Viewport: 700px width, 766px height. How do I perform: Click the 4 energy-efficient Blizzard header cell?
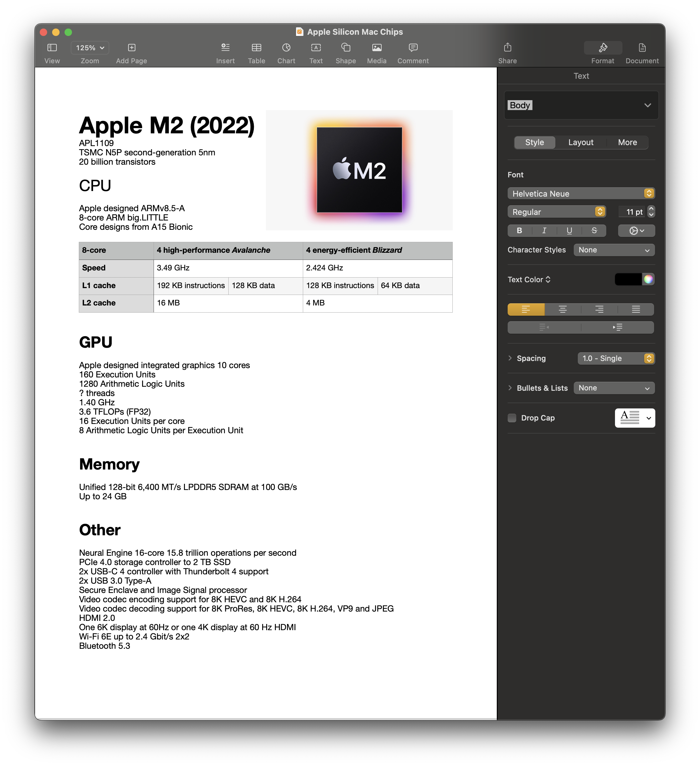377,250
